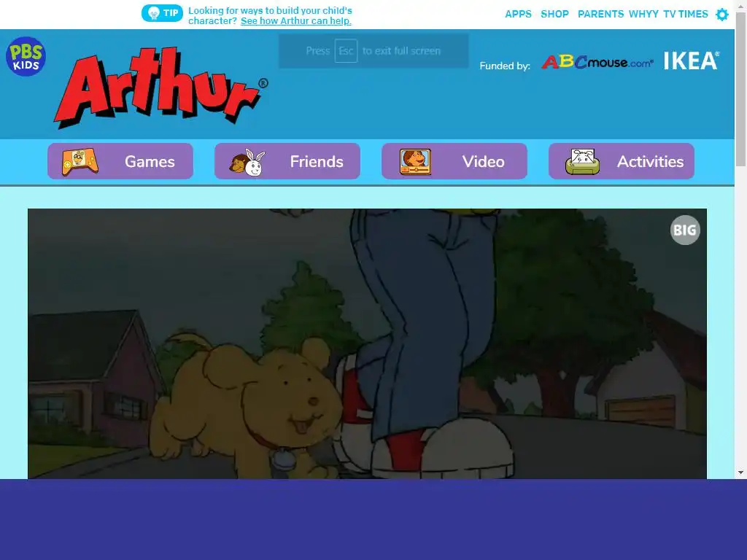Open the PBS Kids logo home link

coord(26,56)
